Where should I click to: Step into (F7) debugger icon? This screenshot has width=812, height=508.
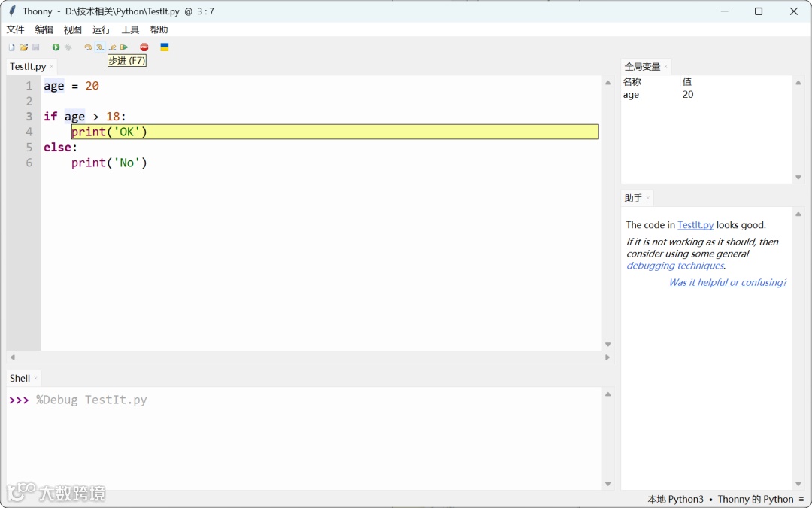click(x=100, y=47)
